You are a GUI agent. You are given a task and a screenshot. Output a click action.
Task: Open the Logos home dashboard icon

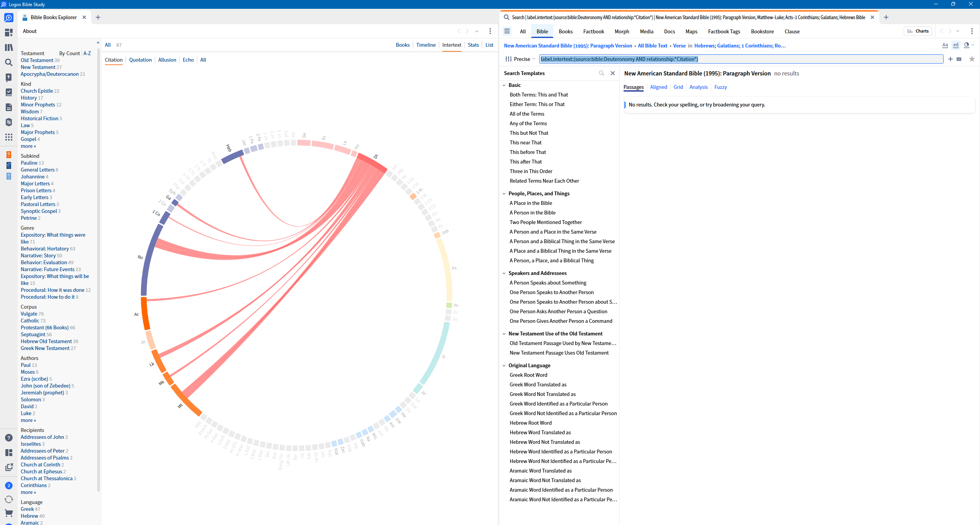(x=8, y=18)
